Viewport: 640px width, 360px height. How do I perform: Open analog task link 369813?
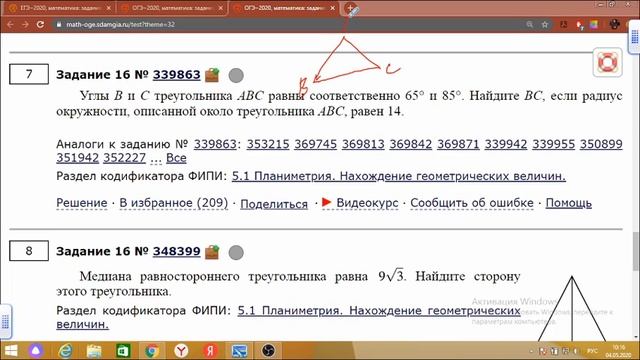363,144
